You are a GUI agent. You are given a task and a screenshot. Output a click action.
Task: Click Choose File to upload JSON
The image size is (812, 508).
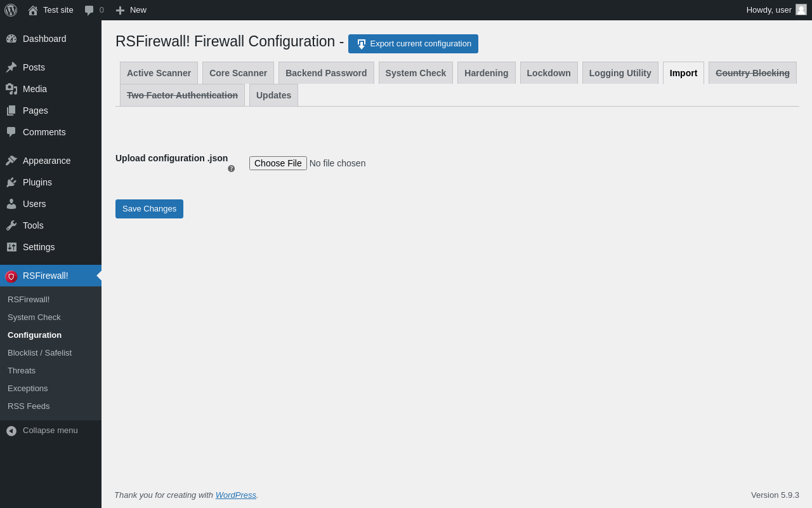pyautogui.click(x=278, y=163)
